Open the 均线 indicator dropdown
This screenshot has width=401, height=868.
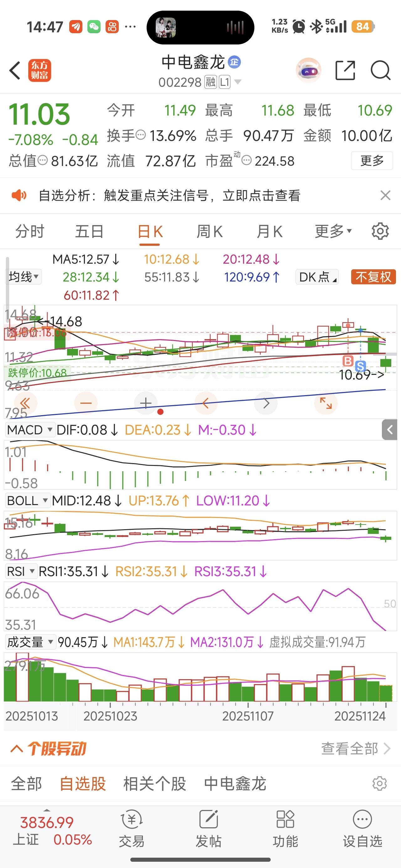pyautogui.click(x=23, y=277)
